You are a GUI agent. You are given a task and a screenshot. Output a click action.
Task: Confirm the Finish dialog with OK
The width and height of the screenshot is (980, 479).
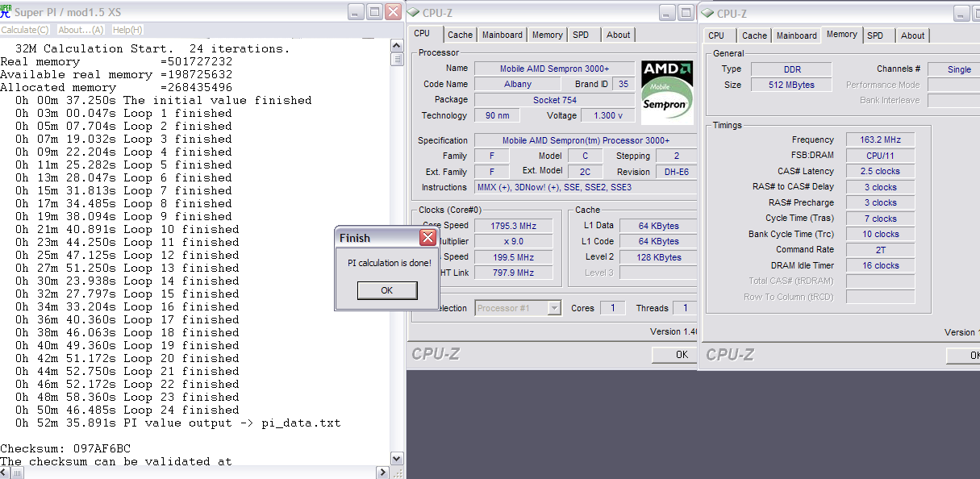387,290
